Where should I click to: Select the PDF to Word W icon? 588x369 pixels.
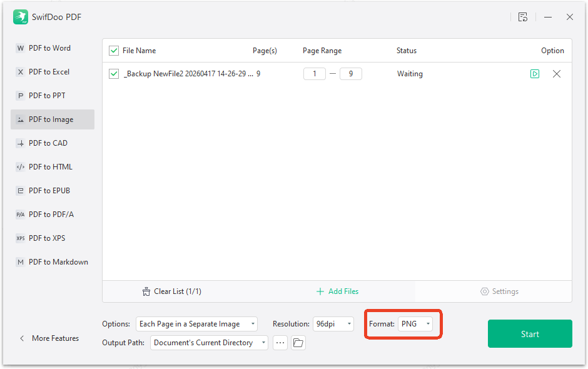pyautogui.click(x=21, y=48)
